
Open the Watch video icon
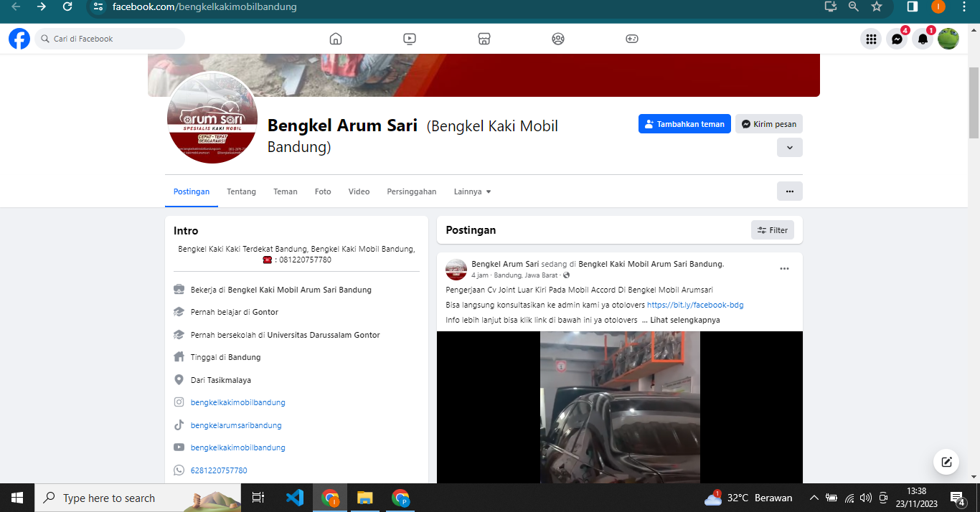410,39
